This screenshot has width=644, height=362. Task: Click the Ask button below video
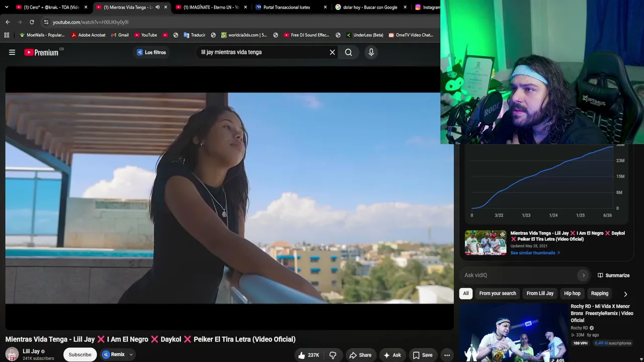point(392,355)
